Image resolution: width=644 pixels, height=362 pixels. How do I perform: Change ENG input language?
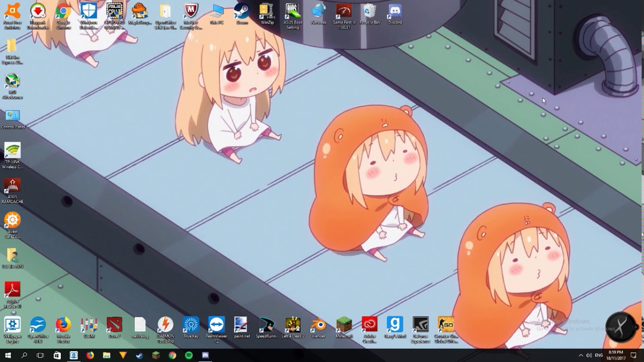[599, 355]
